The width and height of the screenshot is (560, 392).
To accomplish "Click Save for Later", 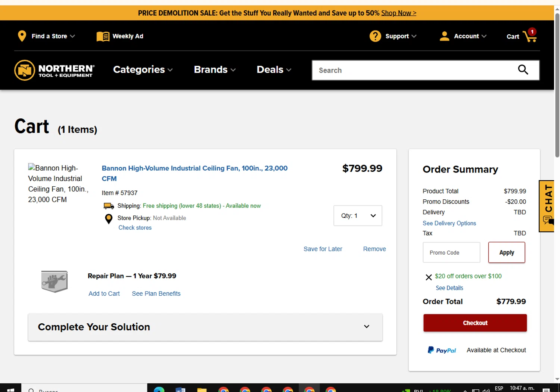I will 323,249.
